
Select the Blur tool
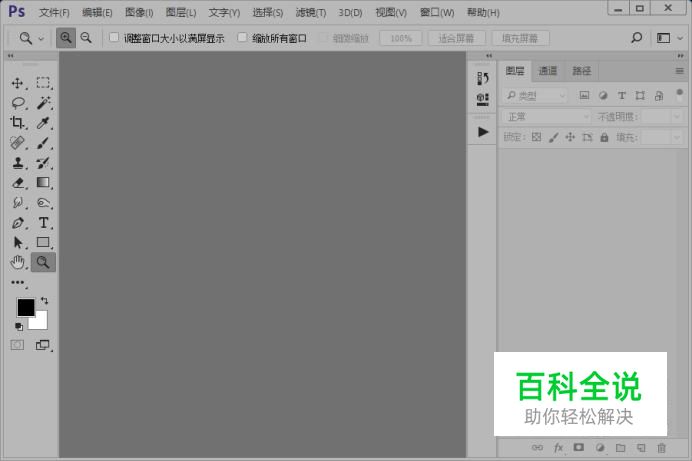click(x=18, y=202)
